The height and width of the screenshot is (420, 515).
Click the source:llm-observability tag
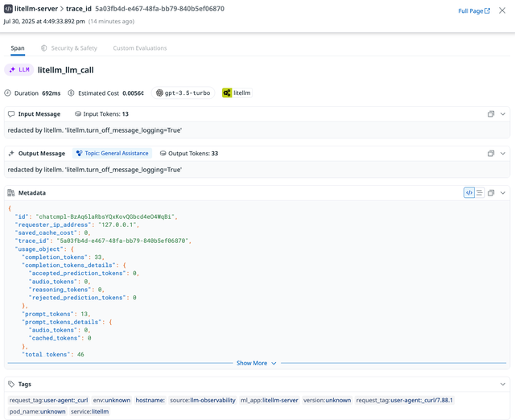coord(203,400)
